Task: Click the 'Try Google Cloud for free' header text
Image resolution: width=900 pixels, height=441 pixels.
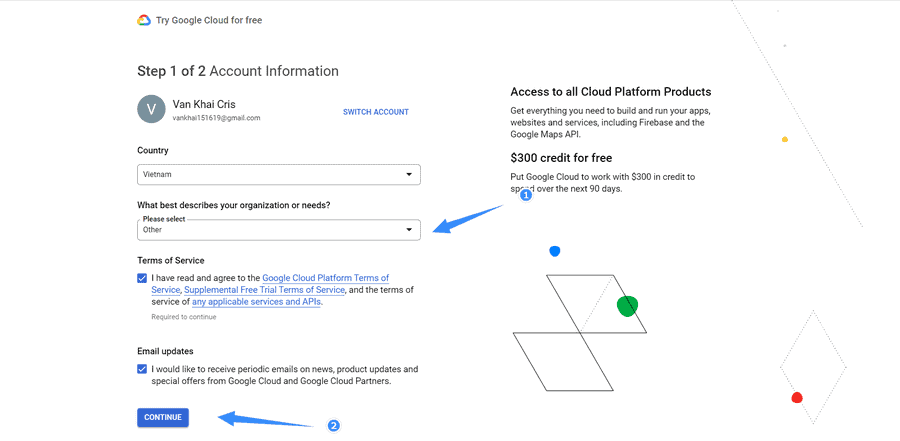Action: pyautogui.click(x=209, y=20)
